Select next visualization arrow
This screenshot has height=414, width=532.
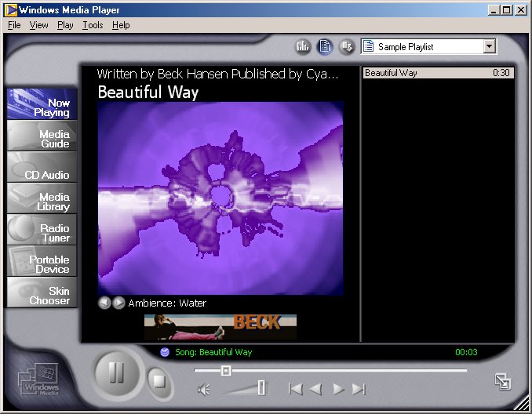coord(118,303)
